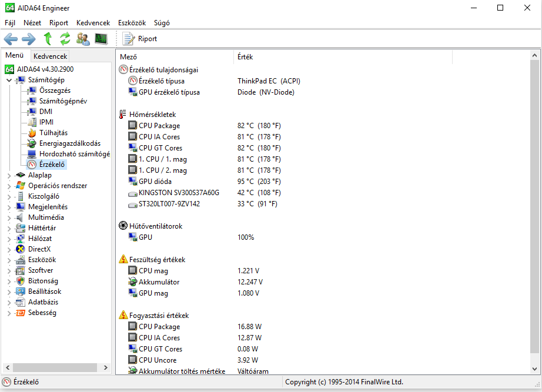Expand the Háttértár tree node

click(x=9, y=229)
